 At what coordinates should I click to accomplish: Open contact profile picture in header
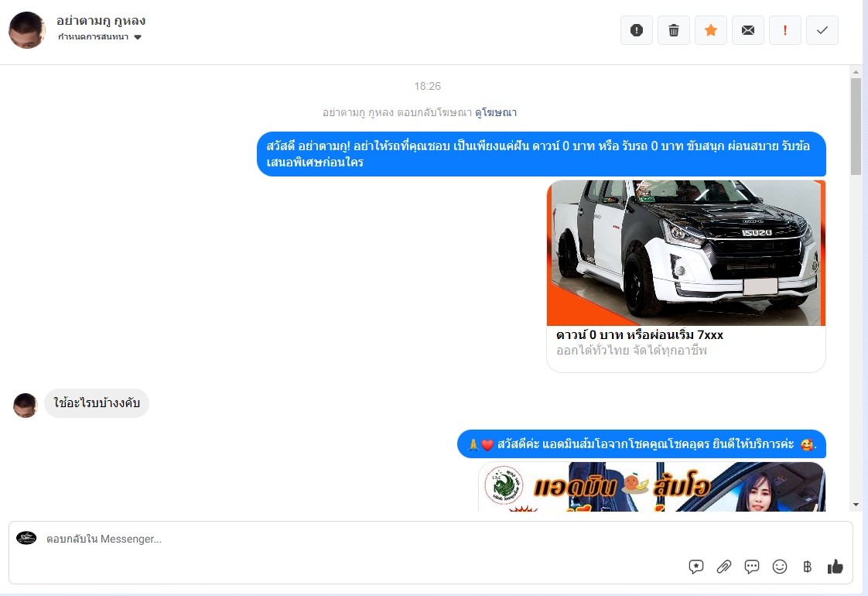(x=26, y=30)
